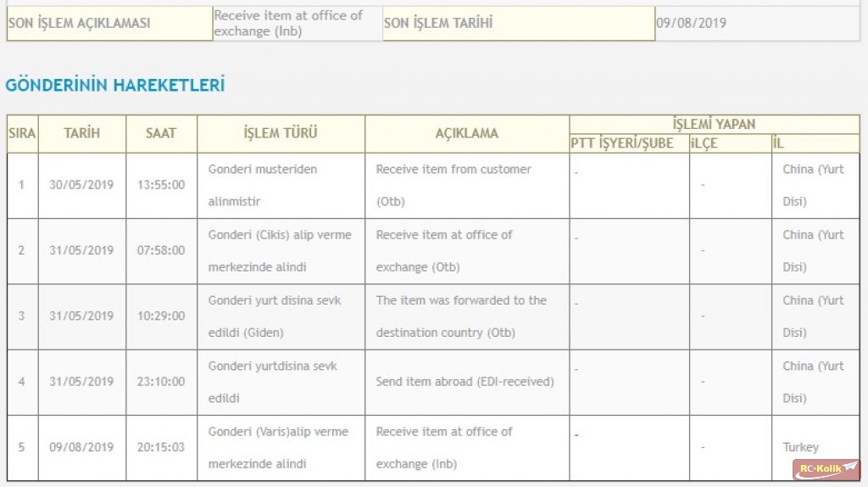Select the 30/05/2019 date cell
Screen dimensions: 868x487
point(81,184)
